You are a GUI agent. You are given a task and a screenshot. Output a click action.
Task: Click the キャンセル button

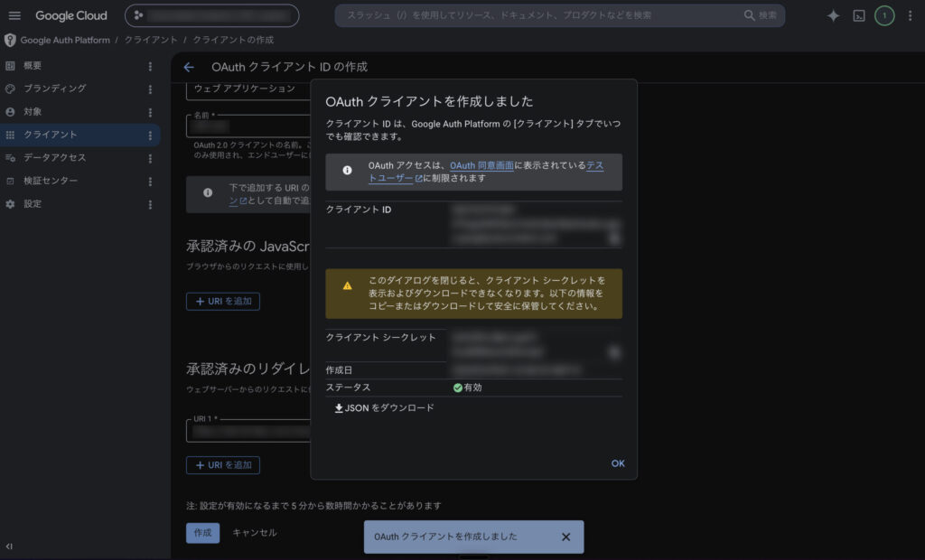point(254,532)
